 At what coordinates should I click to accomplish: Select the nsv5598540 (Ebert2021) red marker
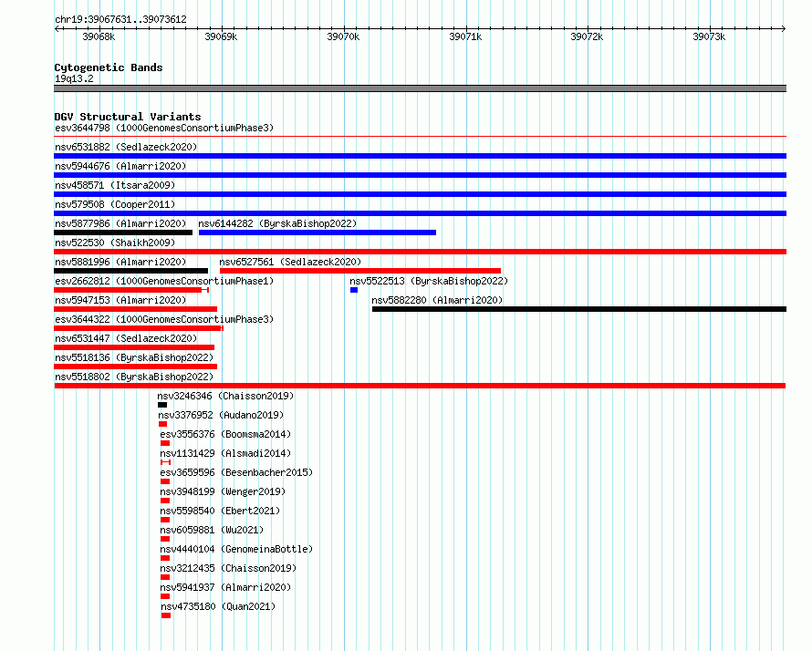pos(165,520)
